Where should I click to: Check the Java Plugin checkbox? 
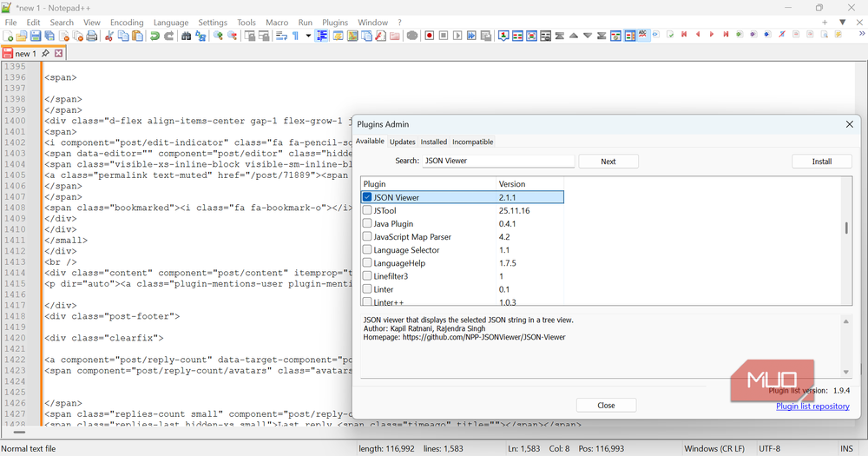(x=367, y=223)
